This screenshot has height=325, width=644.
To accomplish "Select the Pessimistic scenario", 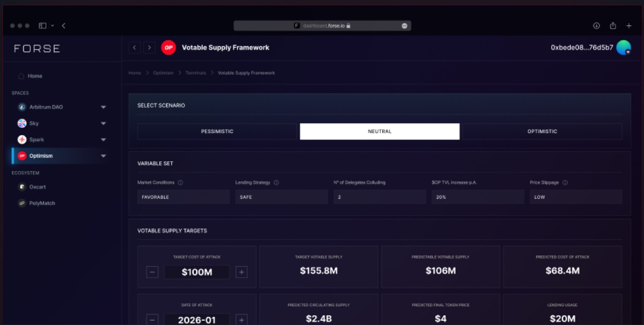I will tap(217, 131).
